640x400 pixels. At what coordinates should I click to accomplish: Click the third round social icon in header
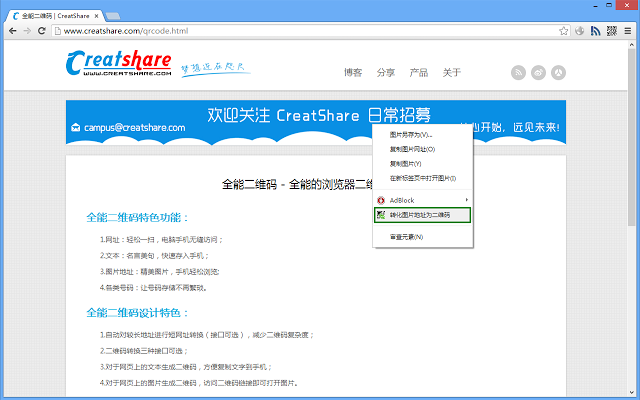tap(558, 73)
